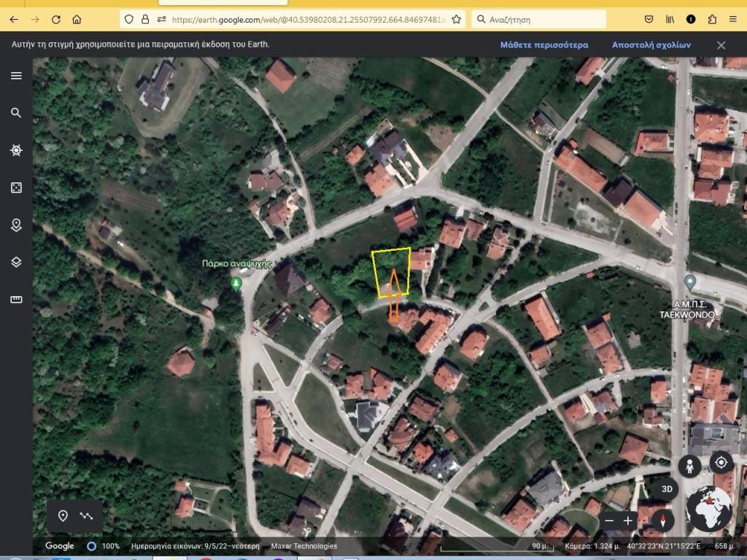Open Voyager ship wheel icon
This screenshot has width=747, height=560.
click(16, 150)
